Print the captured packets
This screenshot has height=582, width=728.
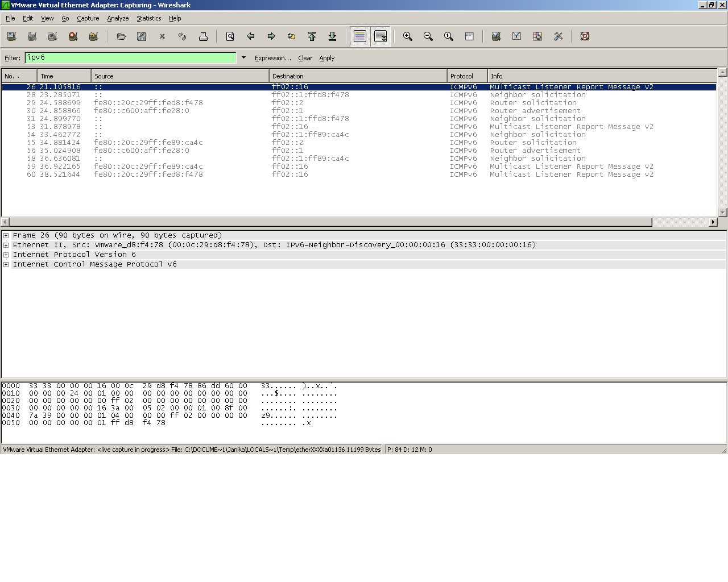tap(202, 36)
